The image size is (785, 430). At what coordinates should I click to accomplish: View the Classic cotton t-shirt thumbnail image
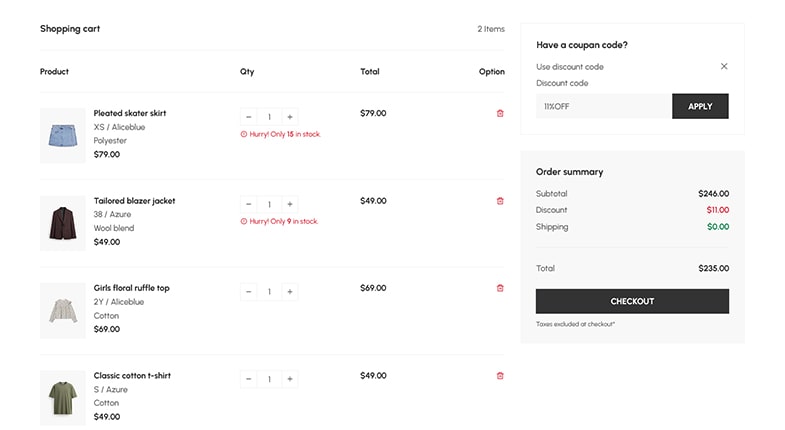point(63,398)
